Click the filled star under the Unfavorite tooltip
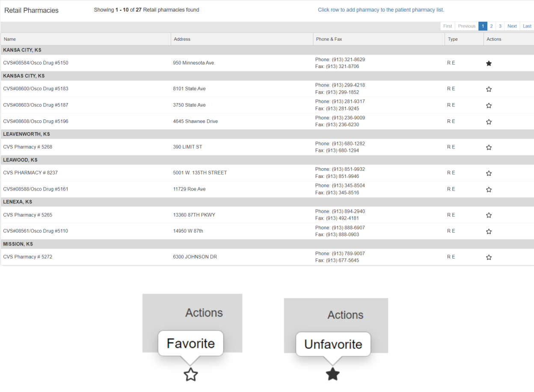Image resolution: width=534 pixels, height=392 pixels. (x=332, y=374)
